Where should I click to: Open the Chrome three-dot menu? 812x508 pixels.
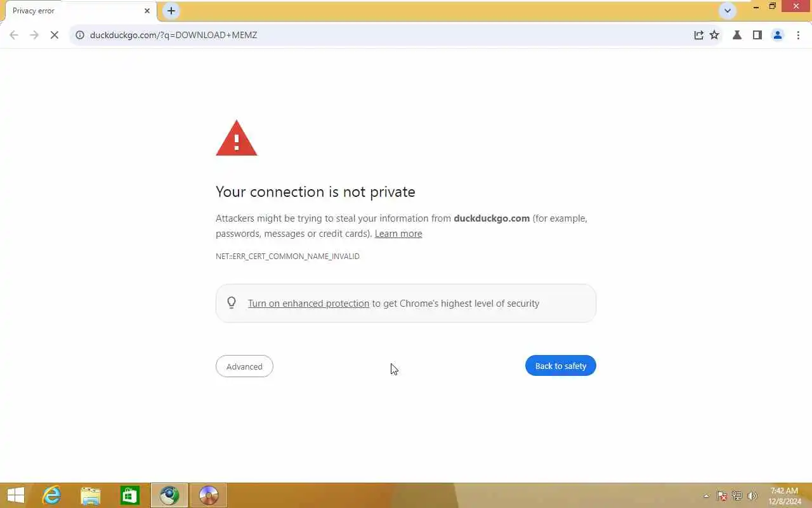(798, 35)
